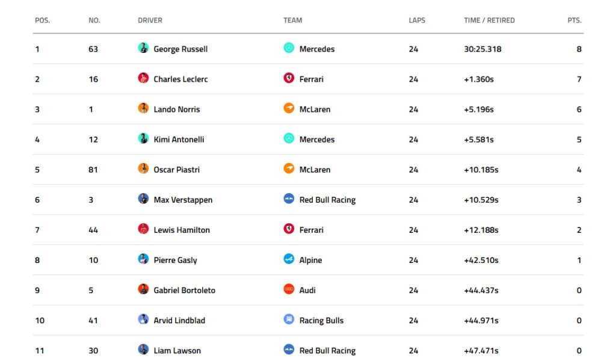This screenshot has width=616, height=364.
Task: Open Arvid Lindblad driver profile
Action: pos(179,320)
